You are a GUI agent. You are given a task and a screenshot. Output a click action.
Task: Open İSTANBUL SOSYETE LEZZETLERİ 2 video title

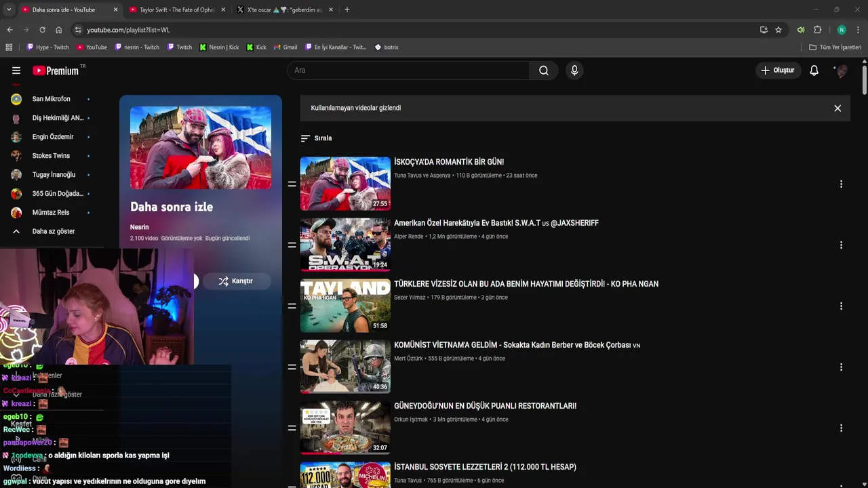486,467
